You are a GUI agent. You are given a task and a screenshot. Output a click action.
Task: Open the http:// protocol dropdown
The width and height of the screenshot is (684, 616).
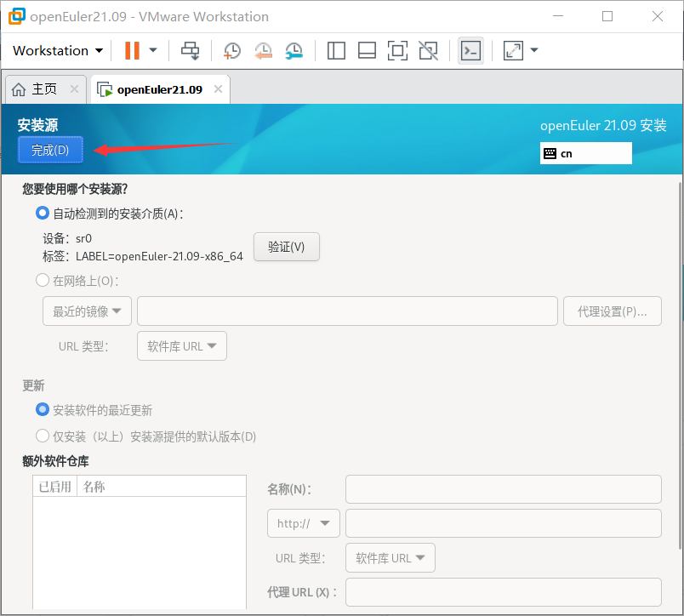coord(303,523)
